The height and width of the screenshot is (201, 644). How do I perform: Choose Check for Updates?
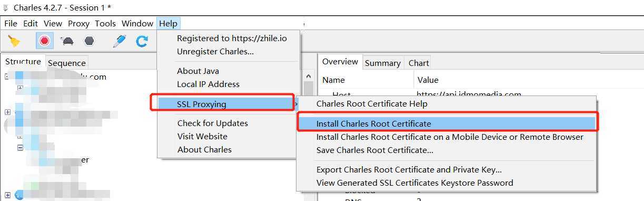coord(213,123)
